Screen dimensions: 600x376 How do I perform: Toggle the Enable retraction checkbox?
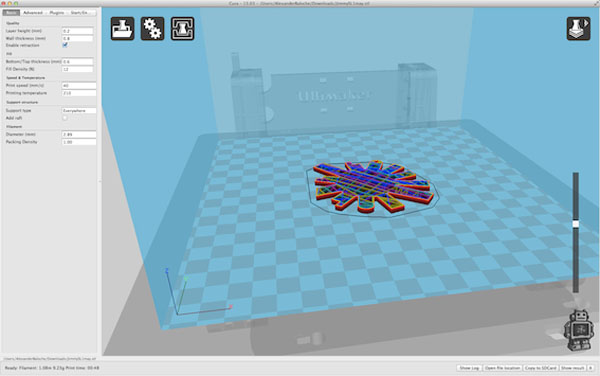tap(65, 45)
